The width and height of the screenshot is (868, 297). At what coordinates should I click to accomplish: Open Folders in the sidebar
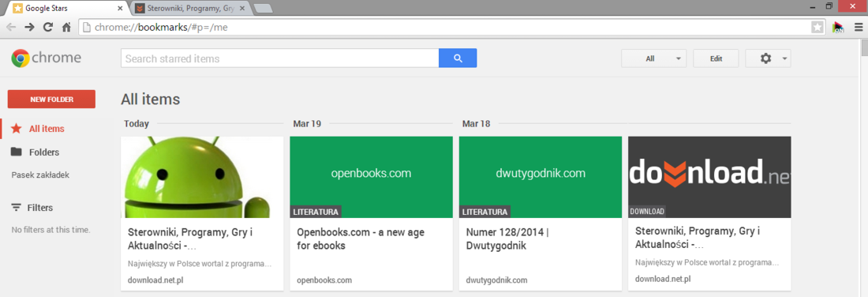coord(44,152)
